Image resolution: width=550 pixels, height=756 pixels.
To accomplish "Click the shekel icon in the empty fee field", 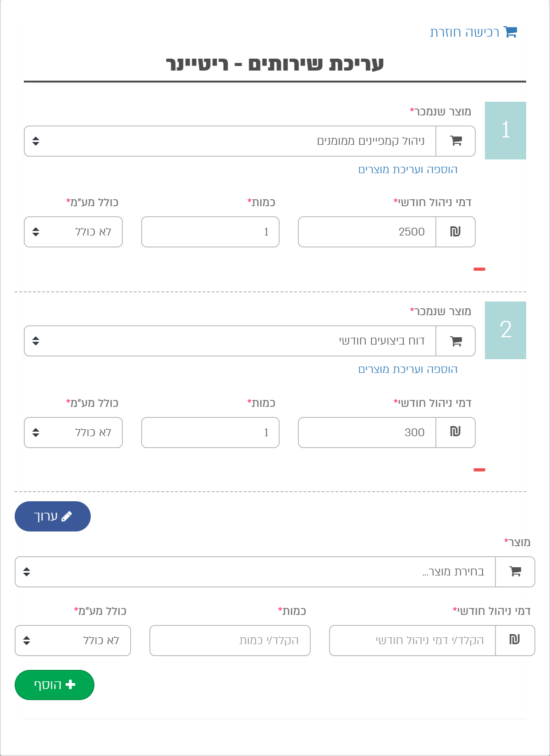I will click(515, 641).
